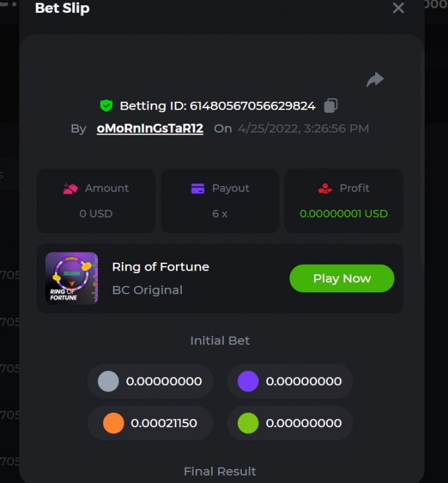Select the orange color bet swatch

[x=113, y=423]
